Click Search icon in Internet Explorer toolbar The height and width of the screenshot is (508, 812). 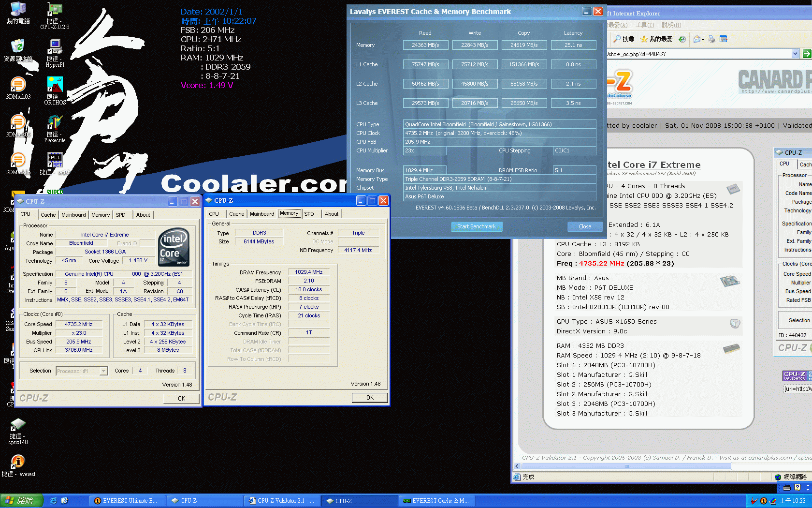click(623, 39)
